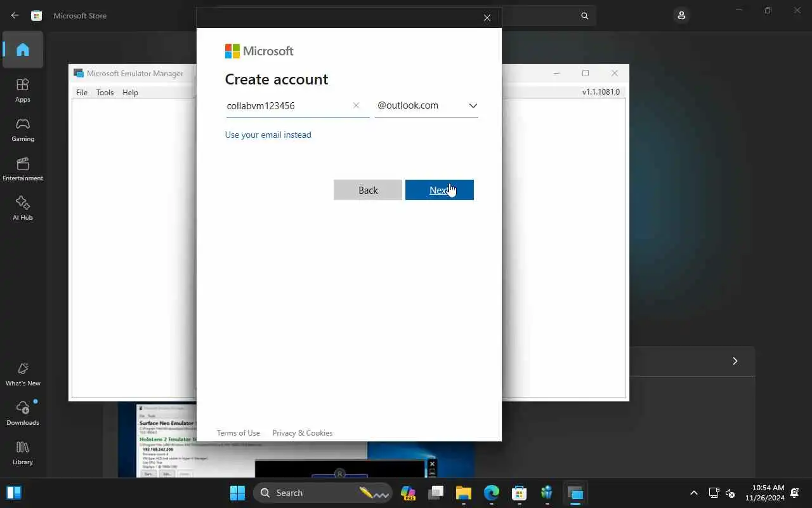Open Widgets at taskbar far left
812x508 pixels.
click(14, 493)
